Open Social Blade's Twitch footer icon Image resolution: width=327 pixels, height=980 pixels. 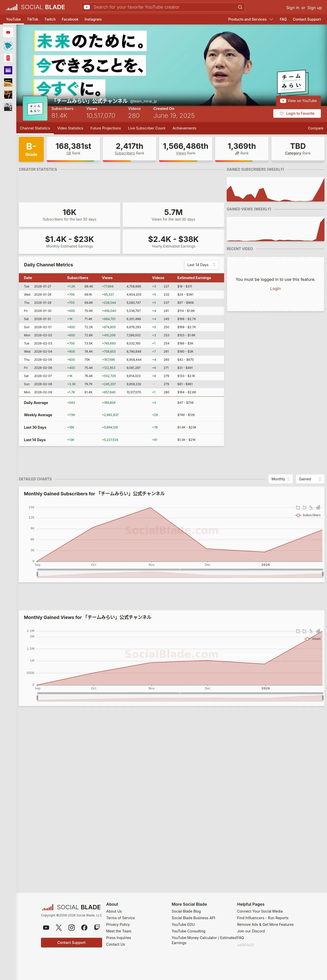(97, 928)
